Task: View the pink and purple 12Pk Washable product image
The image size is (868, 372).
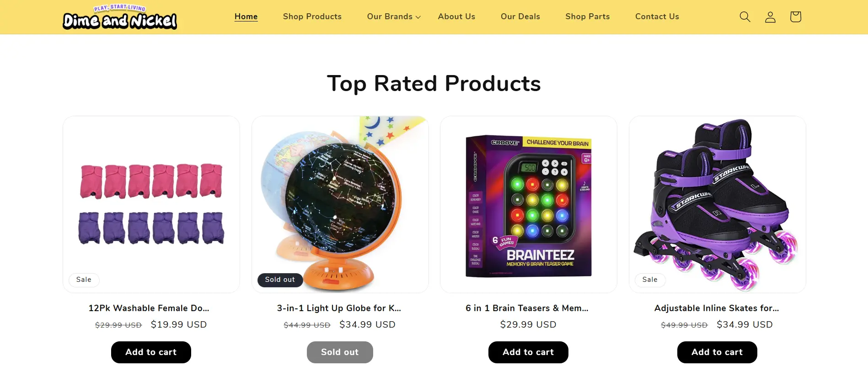Action: pos(151,205)
